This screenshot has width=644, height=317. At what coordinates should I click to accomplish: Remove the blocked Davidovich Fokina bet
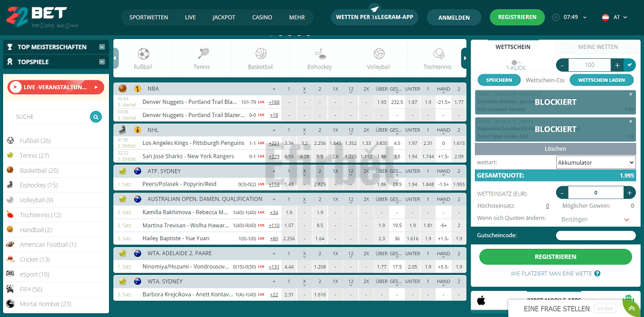point(631,121)
